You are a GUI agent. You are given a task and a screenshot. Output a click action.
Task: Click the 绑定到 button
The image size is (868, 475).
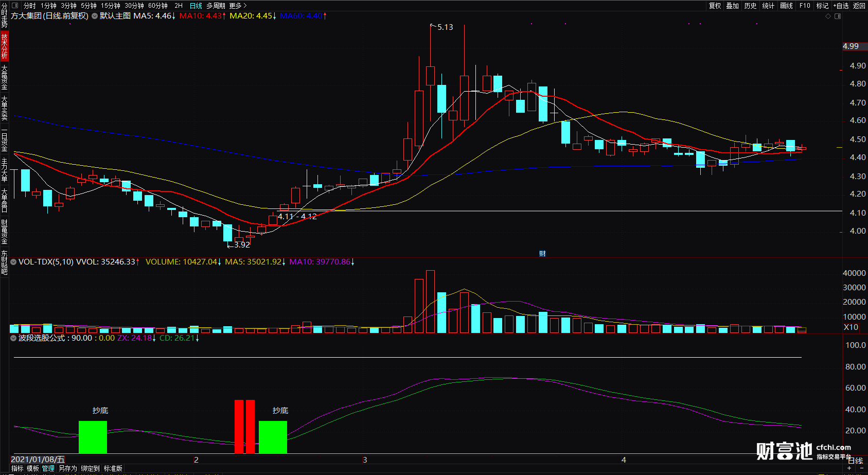pos(90,468)
